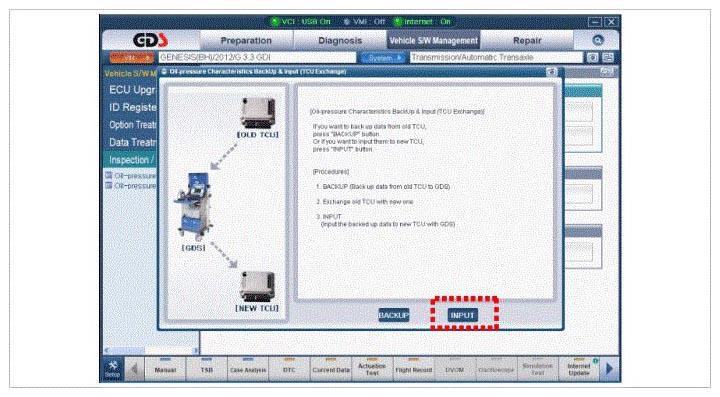Viewport: 720px width, 397px height.
Task: Click the dialog title bar icon button
Action: (x=551, y=72)
